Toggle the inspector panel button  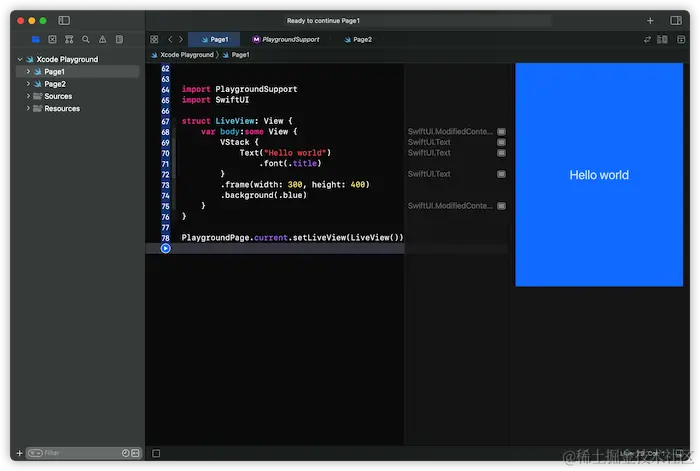click(x=676, y=21)
